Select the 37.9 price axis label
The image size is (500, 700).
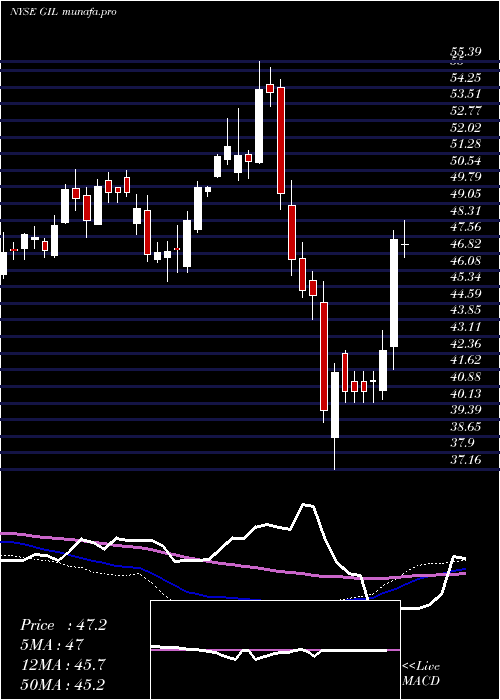pos(463,444)
